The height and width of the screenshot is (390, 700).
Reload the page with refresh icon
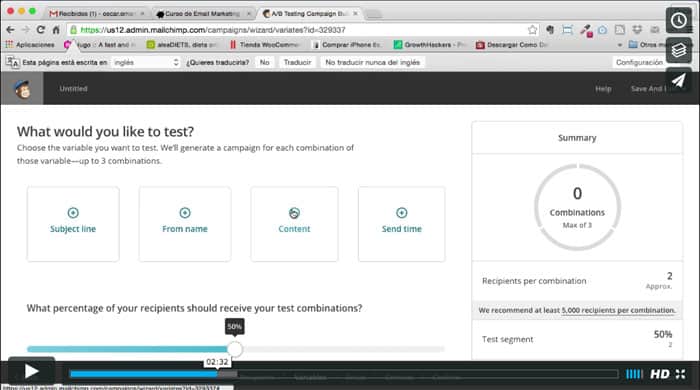[x=41, y=30]
